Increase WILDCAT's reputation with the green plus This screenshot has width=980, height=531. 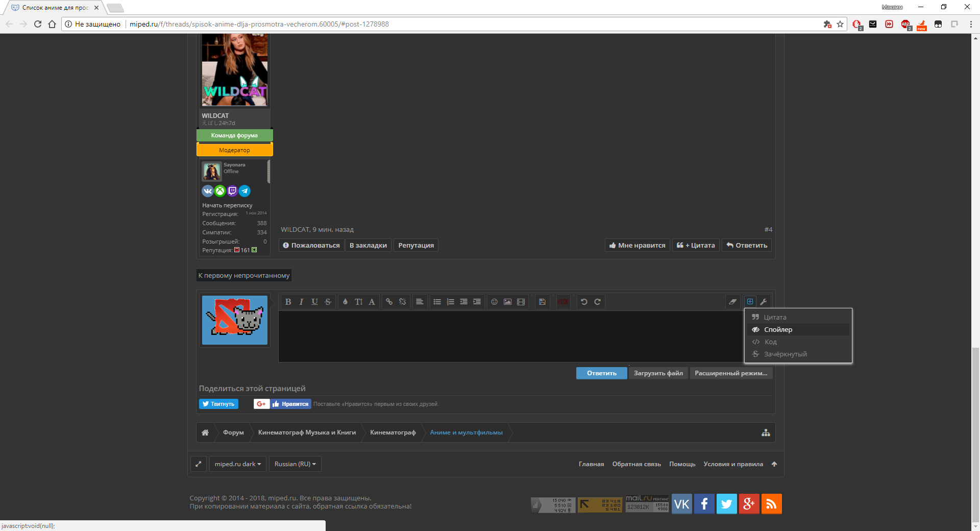254,250
